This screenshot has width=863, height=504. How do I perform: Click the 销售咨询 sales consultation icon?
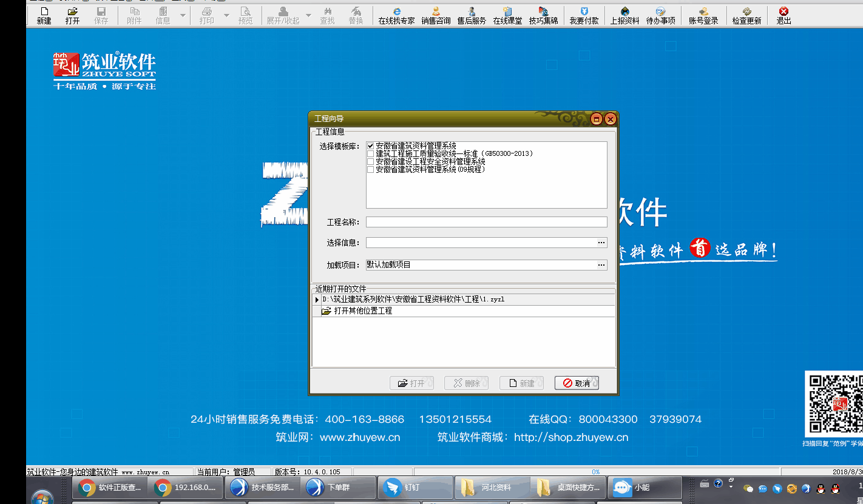point(436,15)
